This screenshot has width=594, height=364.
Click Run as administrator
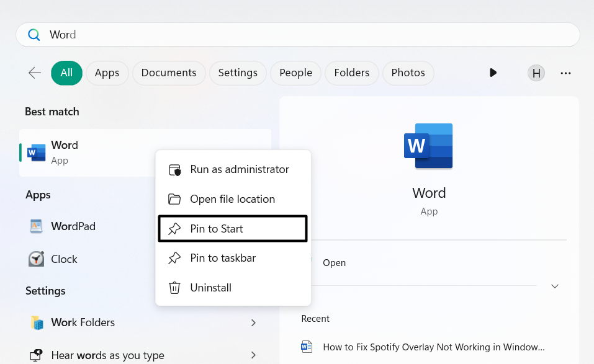coord(239,169)
